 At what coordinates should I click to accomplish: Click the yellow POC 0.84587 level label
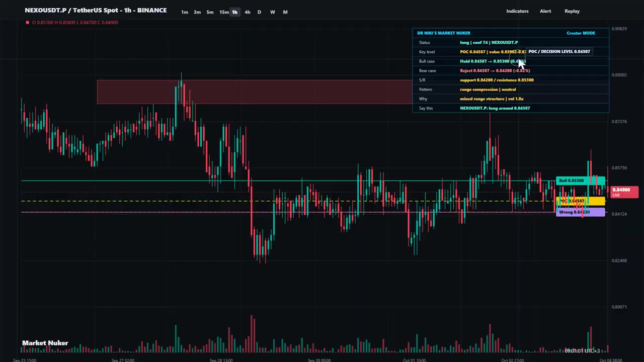pos(581,201)
